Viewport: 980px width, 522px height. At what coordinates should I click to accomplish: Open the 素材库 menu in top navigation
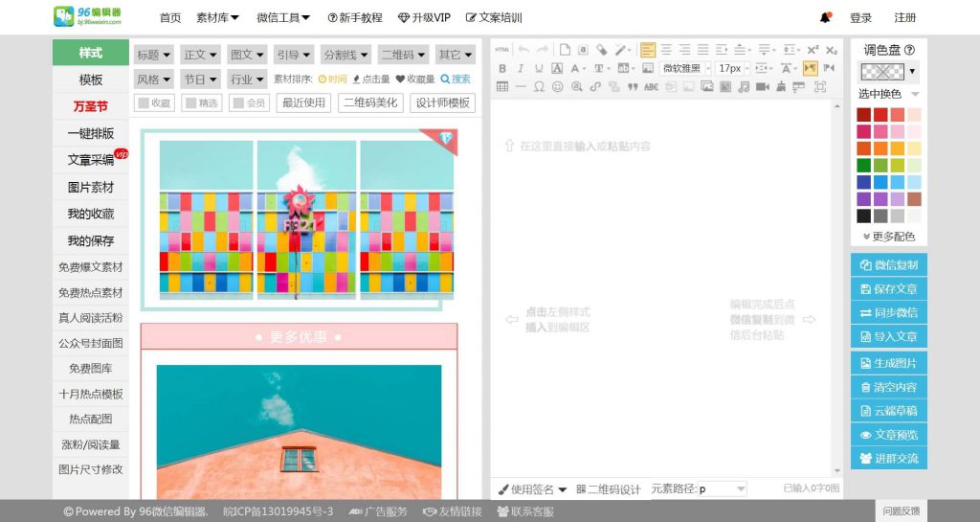tap(217, 17)
